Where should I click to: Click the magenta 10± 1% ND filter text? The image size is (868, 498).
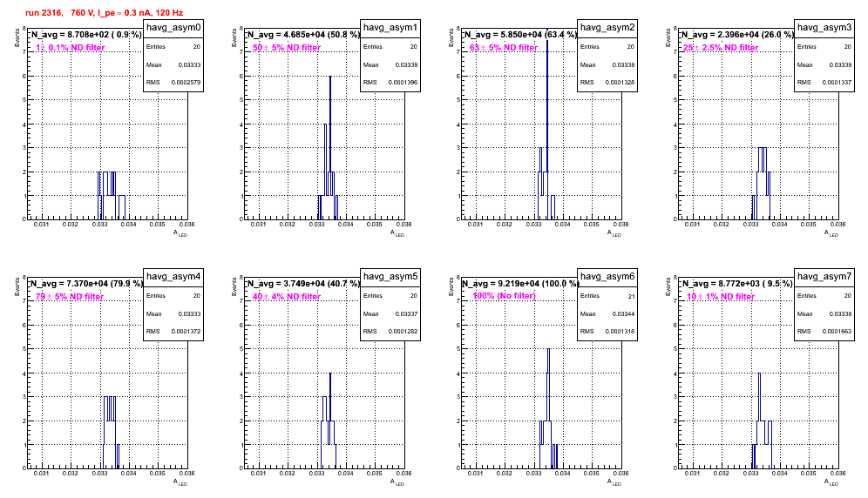point(721,297)
